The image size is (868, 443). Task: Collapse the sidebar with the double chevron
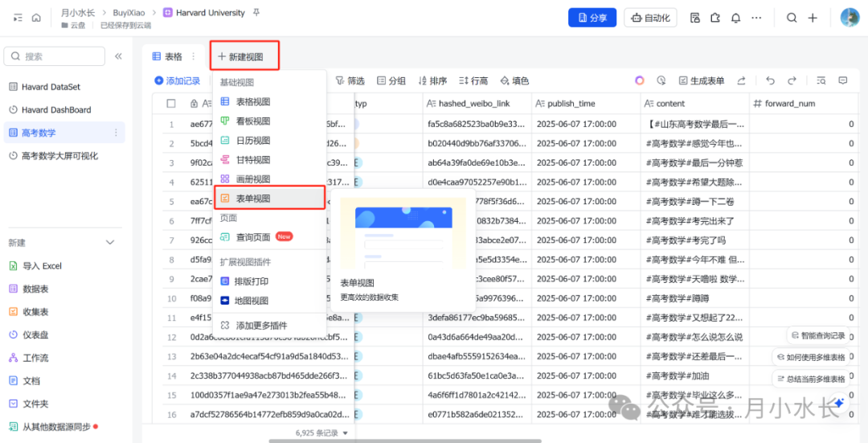pos(118,56)
